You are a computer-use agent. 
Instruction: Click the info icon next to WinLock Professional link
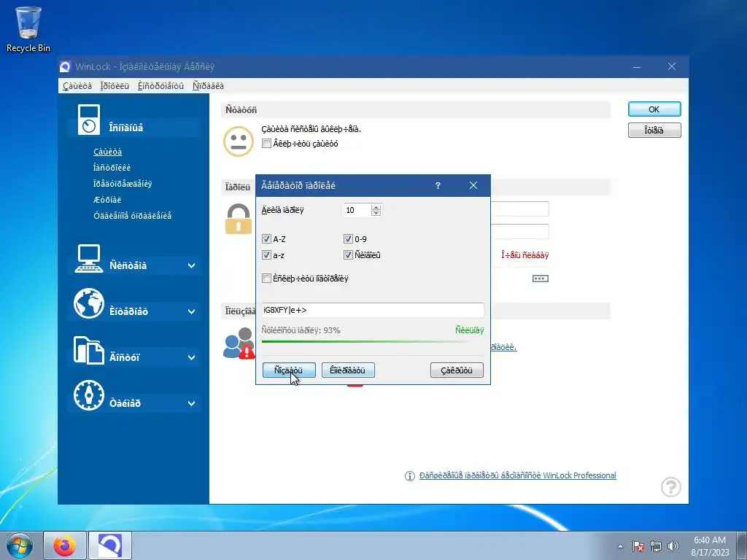410,475
